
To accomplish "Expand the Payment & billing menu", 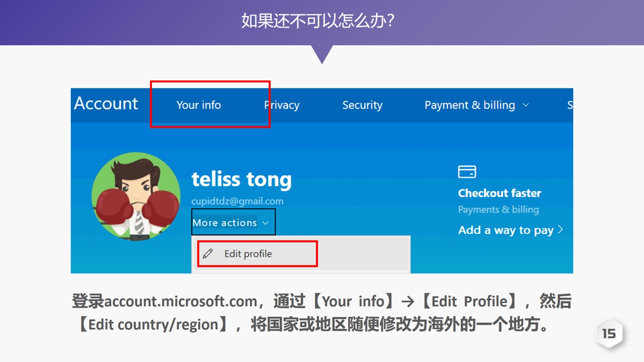I will point(476,105).
